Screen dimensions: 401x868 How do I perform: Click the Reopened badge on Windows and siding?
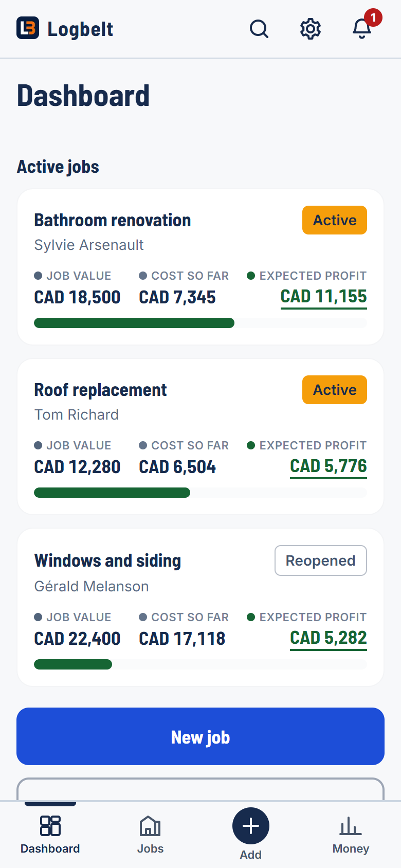tap(321, 560)
